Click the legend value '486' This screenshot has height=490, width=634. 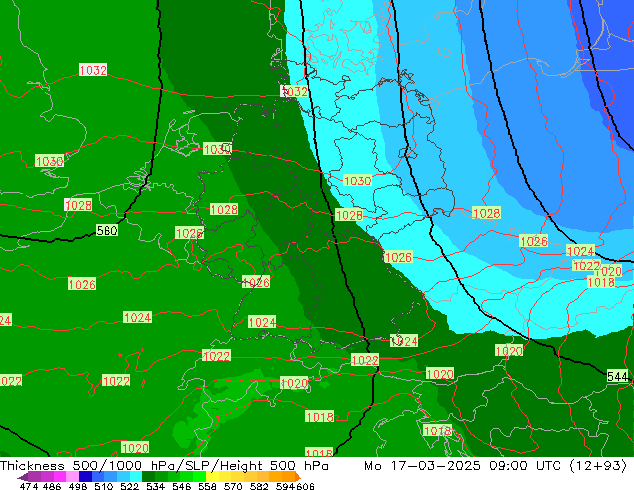click(52, 486)
